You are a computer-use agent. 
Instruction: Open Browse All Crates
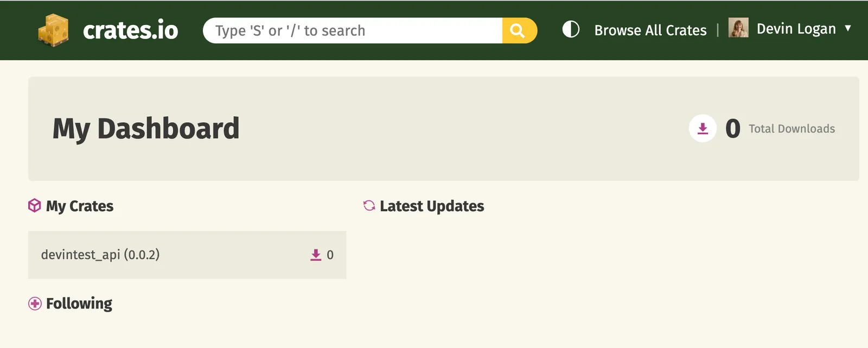pyautogui.click(x=650, y=30)
